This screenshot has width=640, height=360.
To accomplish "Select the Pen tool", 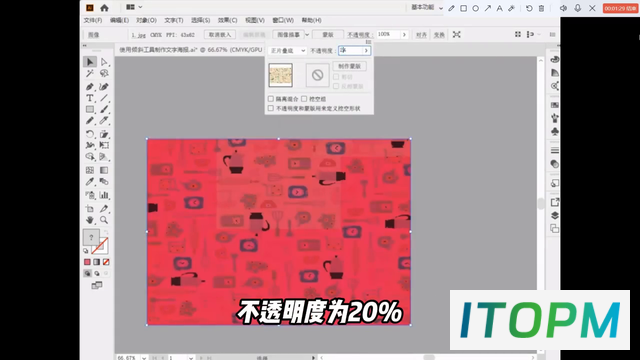I will point(89,87).
